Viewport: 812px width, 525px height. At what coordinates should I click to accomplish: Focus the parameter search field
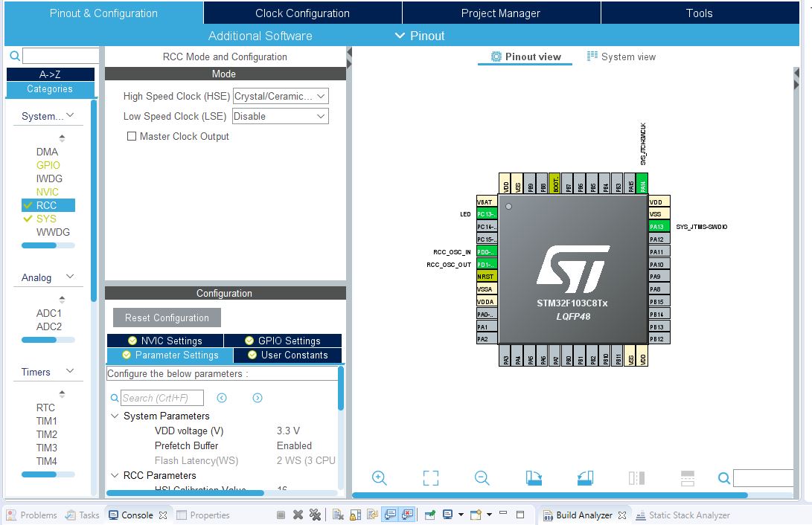click(162, 398)
